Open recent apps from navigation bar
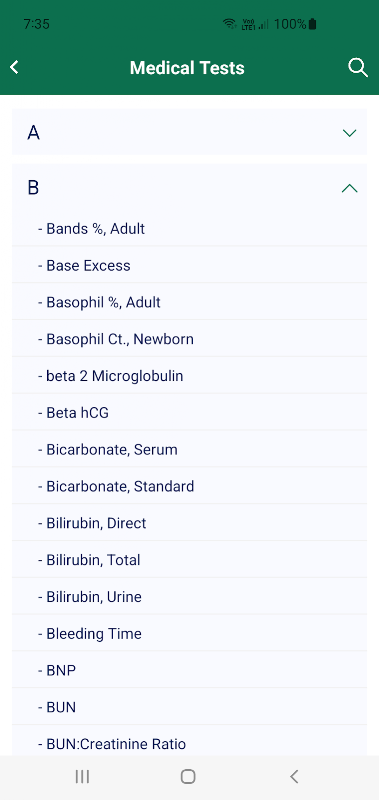Screen dimensions: 379x800 click(x=82, y=777)
